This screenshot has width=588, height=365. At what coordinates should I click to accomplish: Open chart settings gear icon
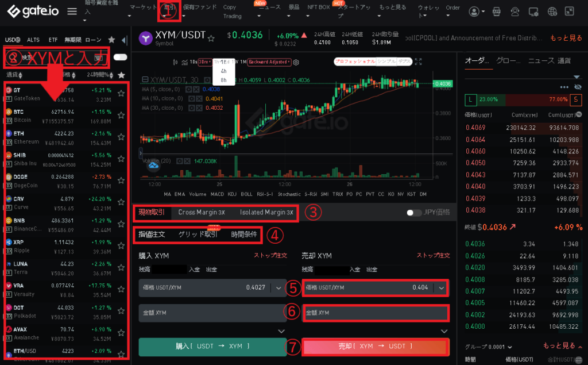point(296,62)
